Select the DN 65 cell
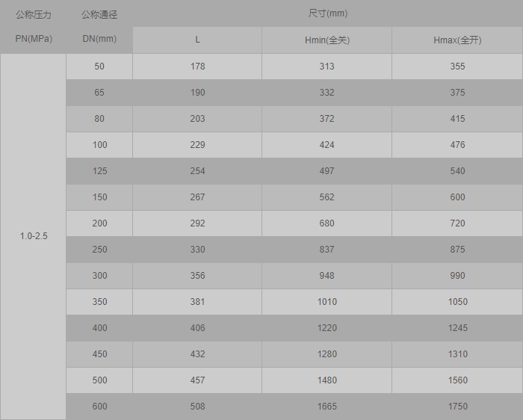This screenshot has height=420, width=523. pos(99,93)
